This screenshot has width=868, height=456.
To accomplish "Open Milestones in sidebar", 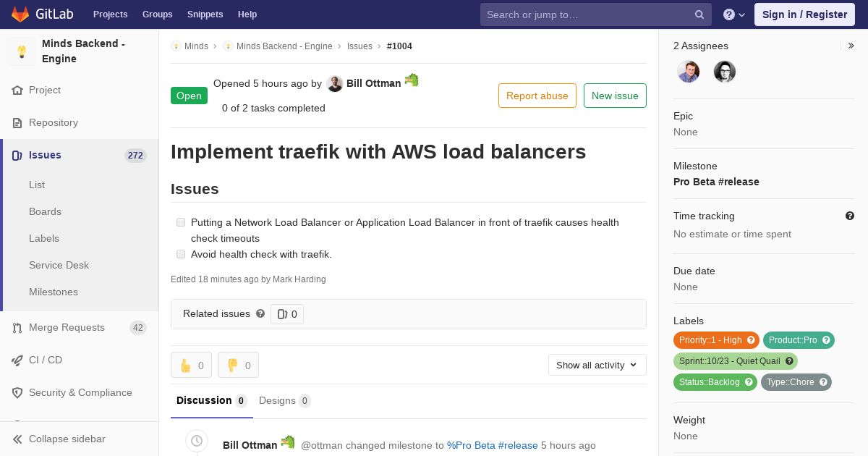I will coord(54,292).
